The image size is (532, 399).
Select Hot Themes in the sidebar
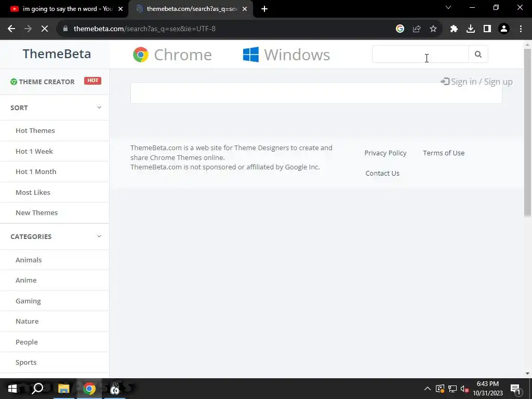(35, 130)
